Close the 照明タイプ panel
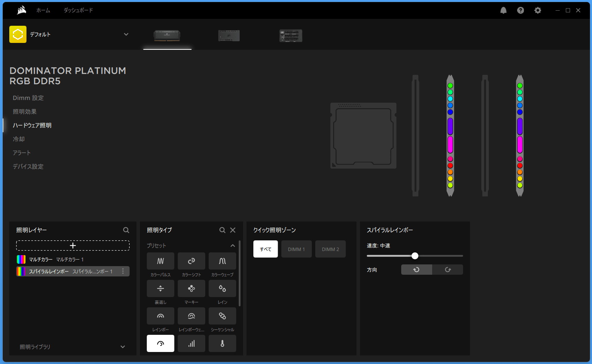Image resolution: width=592 pixels, height=364 pixels. pos(233,230)
